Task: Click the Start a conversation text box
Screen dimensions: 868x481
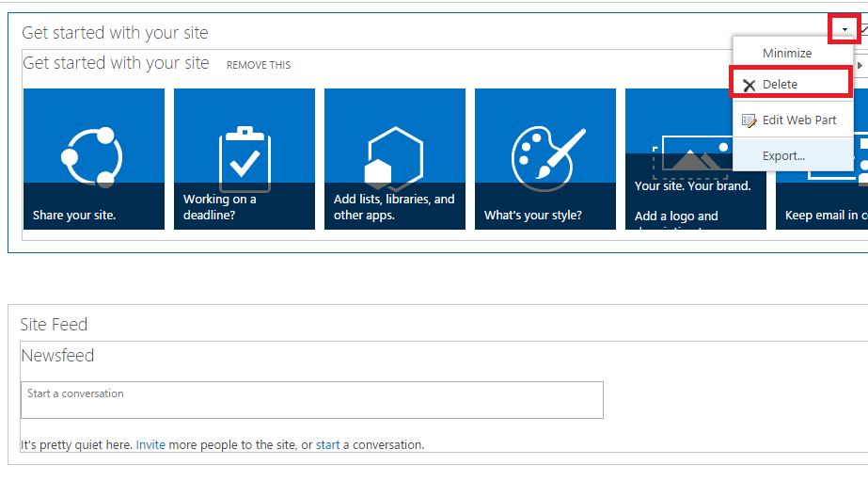Action: click(312, 399)
